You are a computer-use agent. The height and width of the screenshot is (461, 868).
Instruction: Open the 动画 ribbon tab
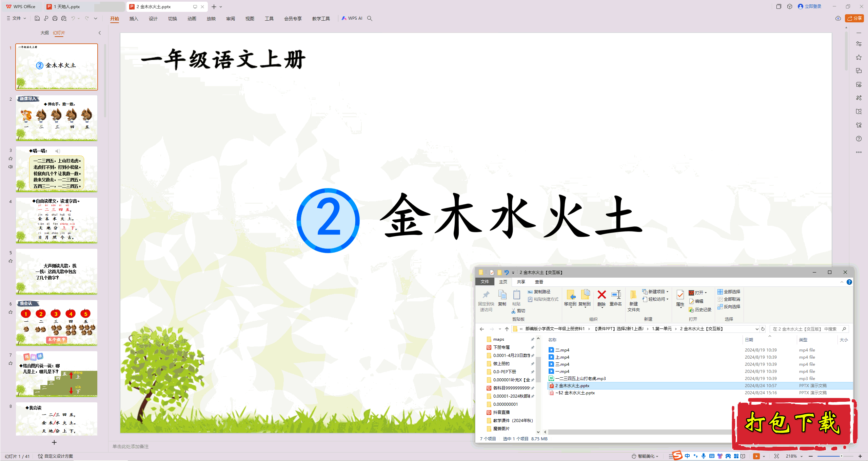tap(192, 19)
